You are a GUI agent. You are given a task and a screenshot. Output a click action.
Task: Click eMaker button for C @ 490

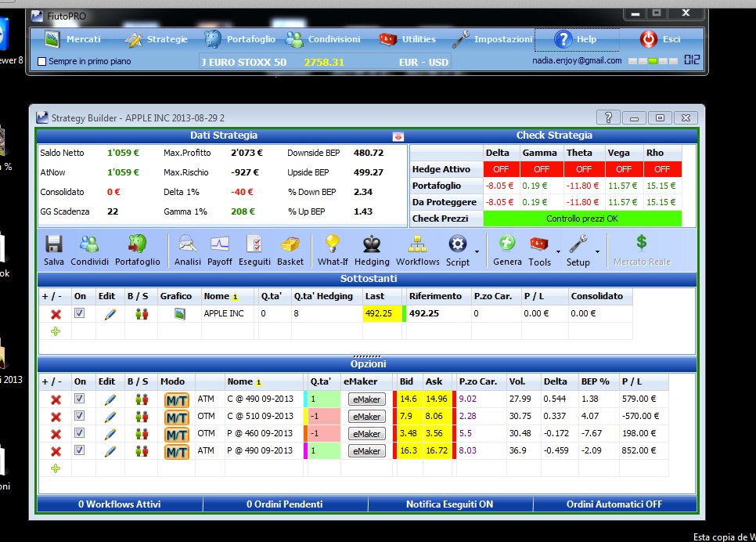pyautogui.click(x=367, y=399)
